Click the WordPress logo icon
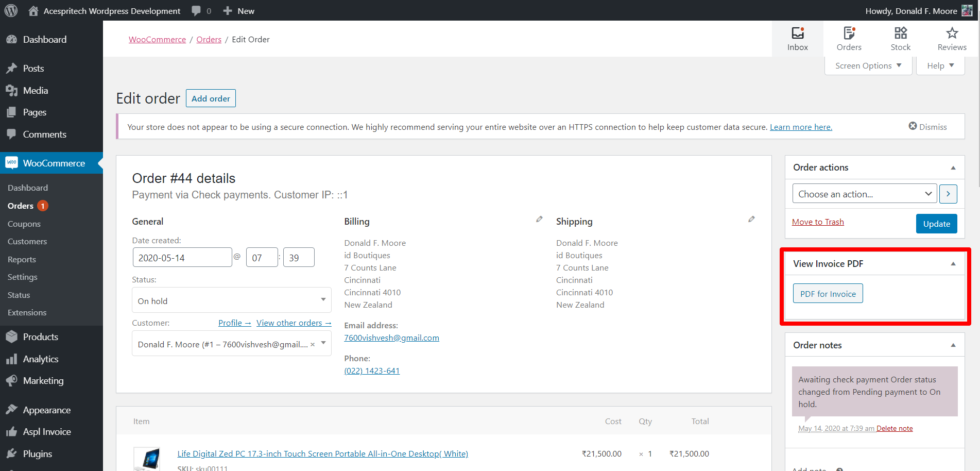This screenshot has height=471, width=980. tap(11, 11)
